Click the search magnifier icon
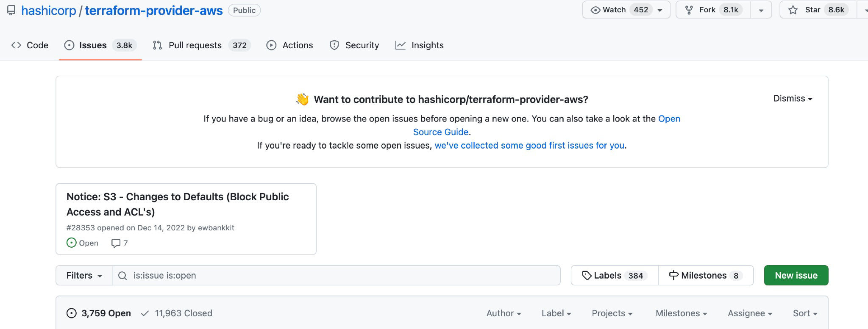This screenshot has height=329, width=868. pos(122,276)
